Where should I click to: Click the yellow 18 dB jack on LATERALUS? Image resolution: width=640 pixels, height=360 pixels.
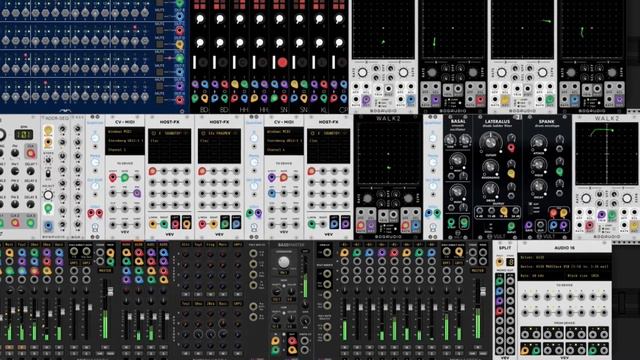tap(504, 211)
